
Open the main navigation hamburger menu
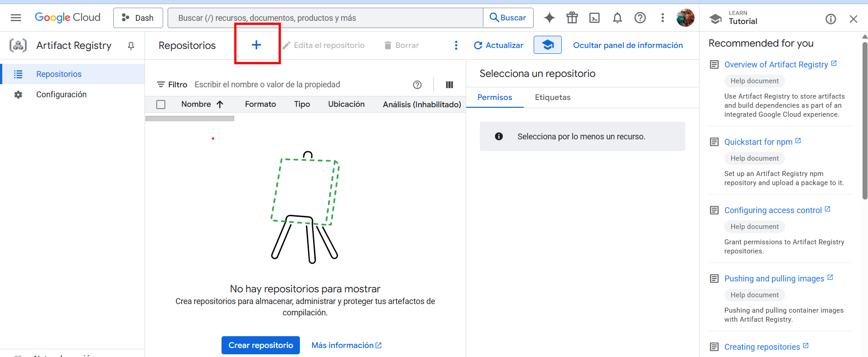16,18
